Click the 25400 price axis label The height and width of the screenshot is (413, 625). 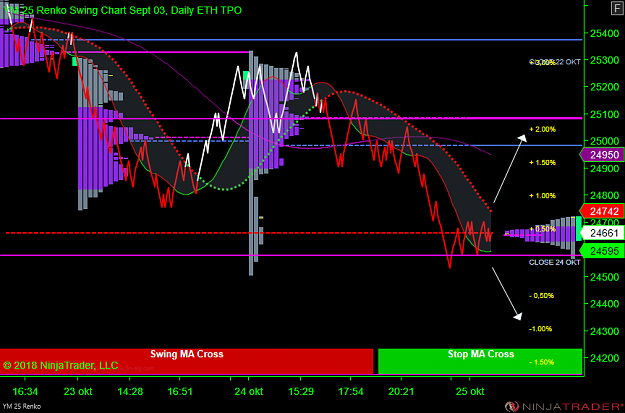click(604, 33)
